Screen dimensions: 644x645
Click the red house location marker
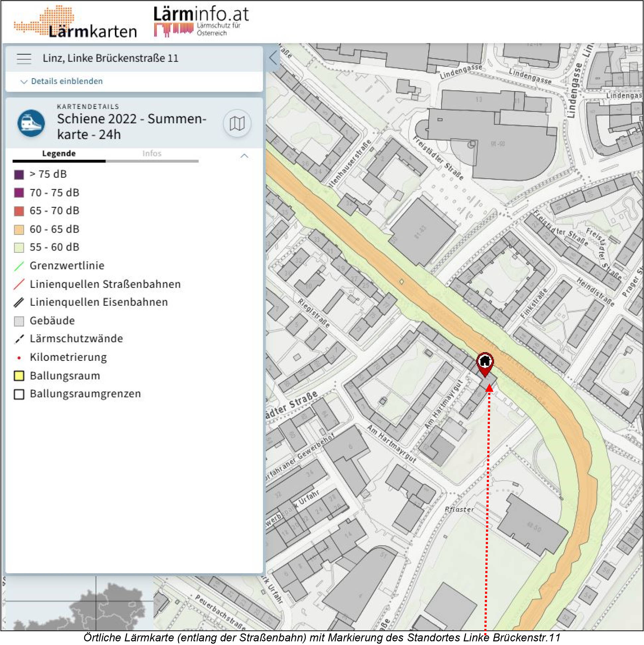pyautogui.click(x=485, y=364)
